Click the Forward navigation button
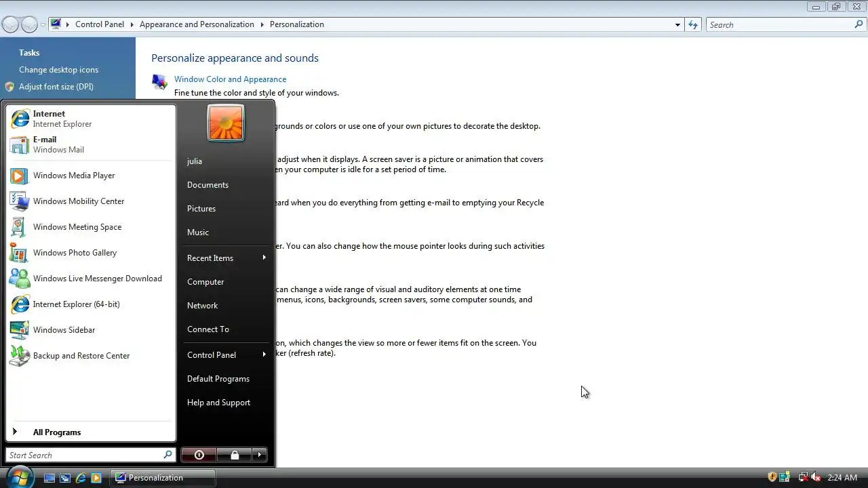Viewport: 868px width, 488px height. (x=29, y=24)
